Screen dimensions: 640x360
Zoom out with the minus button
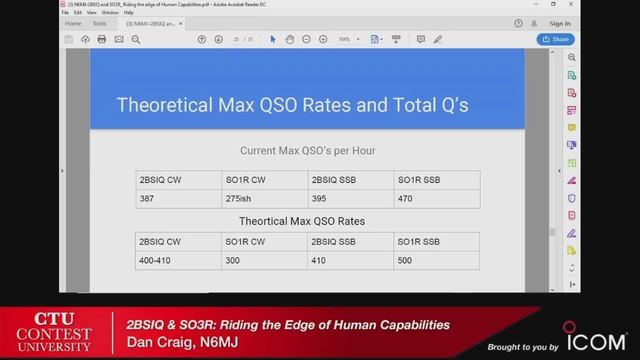click(306, 39)
